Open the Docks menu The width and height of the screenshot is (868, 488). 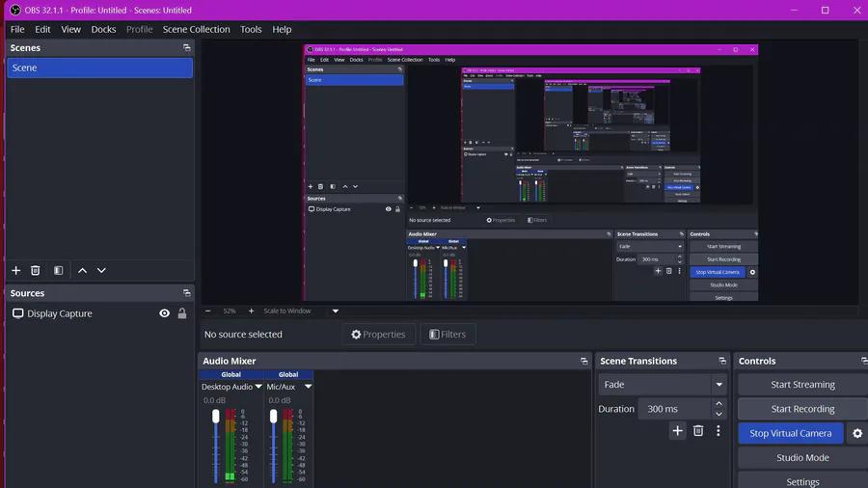[x=103, y=29]
